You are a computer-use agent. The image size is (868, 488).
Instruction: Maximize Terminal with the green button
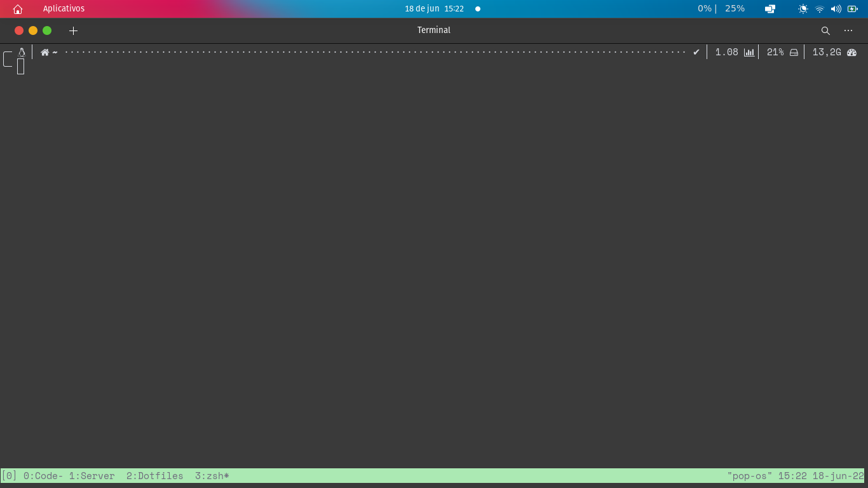pos(47,30)
